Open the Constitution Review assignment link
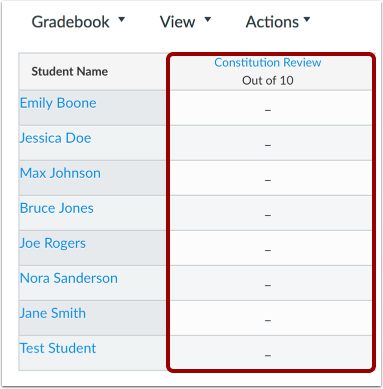 pos(268,62)
